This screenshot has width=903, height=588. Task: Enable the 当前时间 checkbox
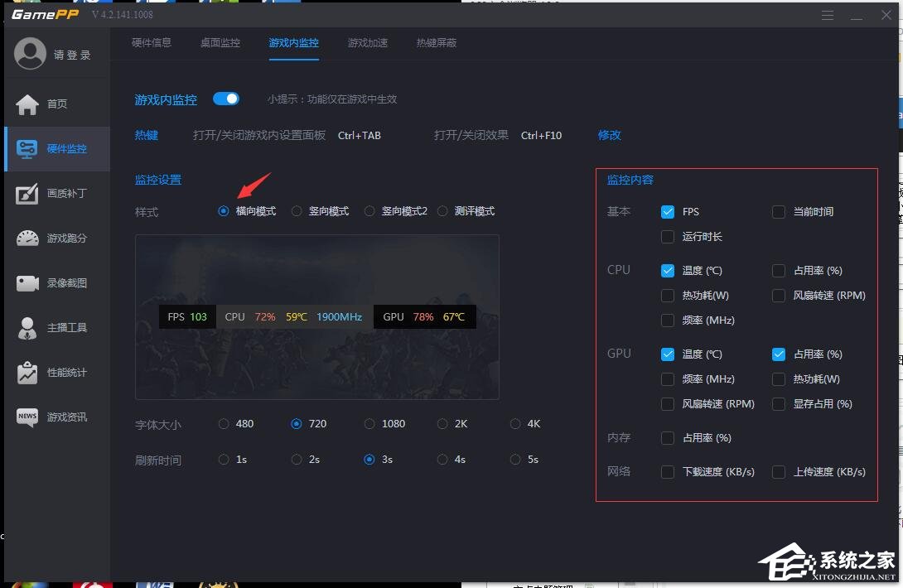point(779,211)
